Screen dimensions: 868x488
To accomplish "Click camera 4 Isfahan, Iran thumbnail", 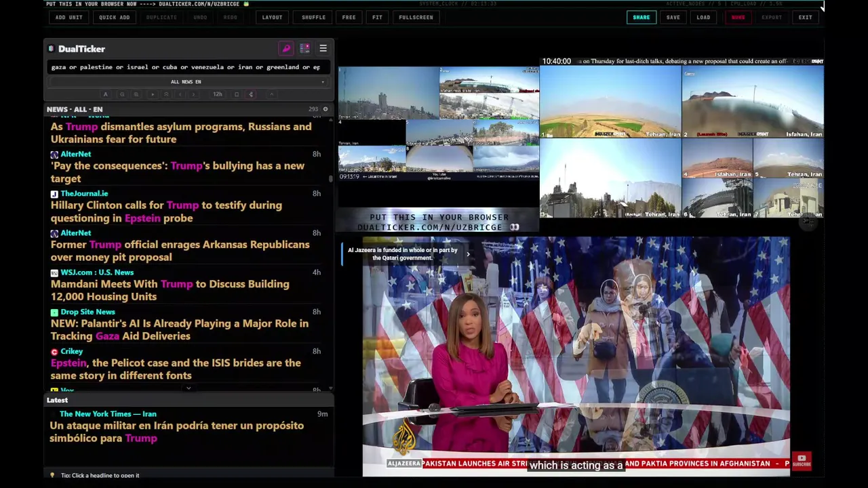I will (717, 158).
